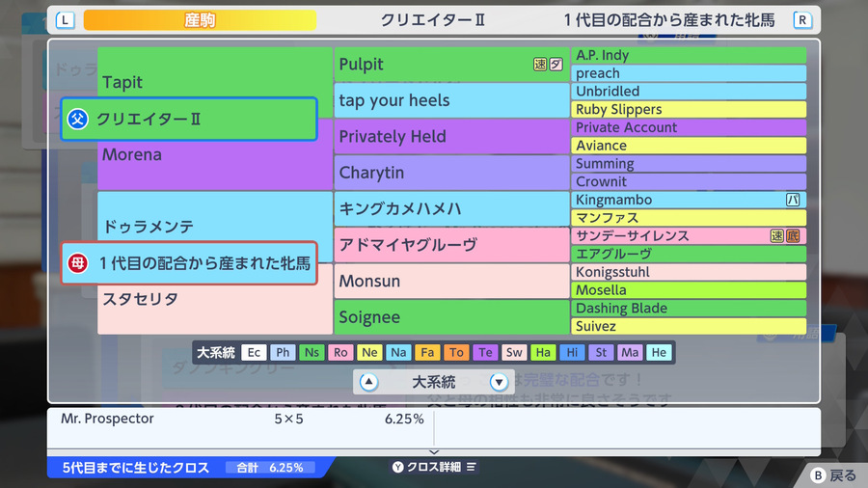Viewport: 868px width, 488px height.
Task: Click the Ha lineage swatch
Action: (543, 352)
